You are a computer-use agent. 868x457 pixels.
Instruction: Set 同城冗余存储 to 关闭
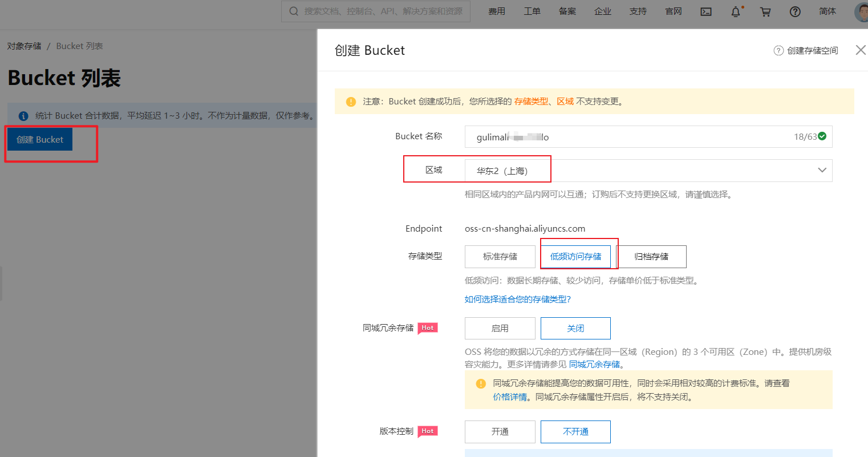coord(575,329)
